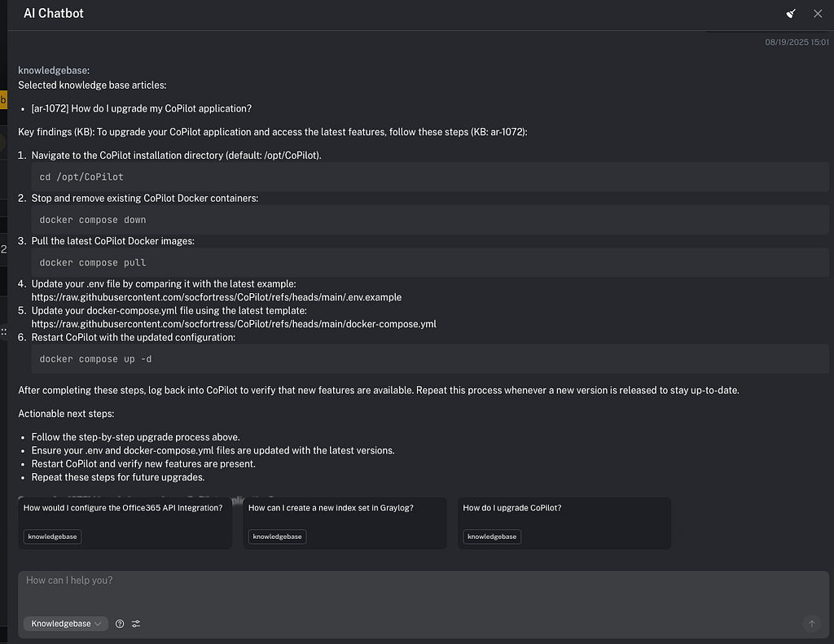Choose the Graylog index set suggestion

pos(345,509)
